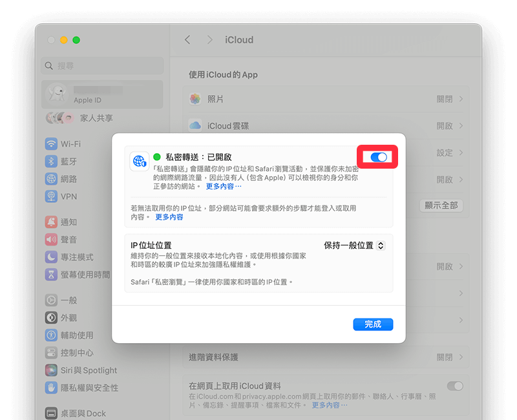Click the 顯示全部 button
The image size is (517, 420).
[441, 205]
